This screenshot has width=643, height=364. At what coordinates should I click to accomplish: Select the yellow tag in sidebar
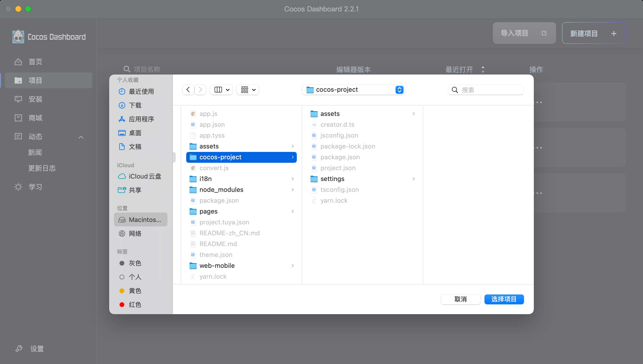[x=135, y=291]
